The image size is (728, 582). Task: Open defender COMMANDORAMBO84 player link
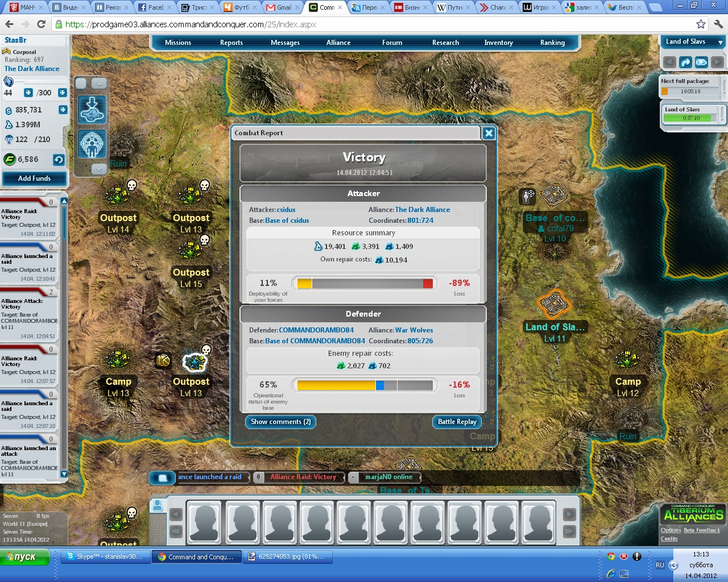tap(316, 330)
